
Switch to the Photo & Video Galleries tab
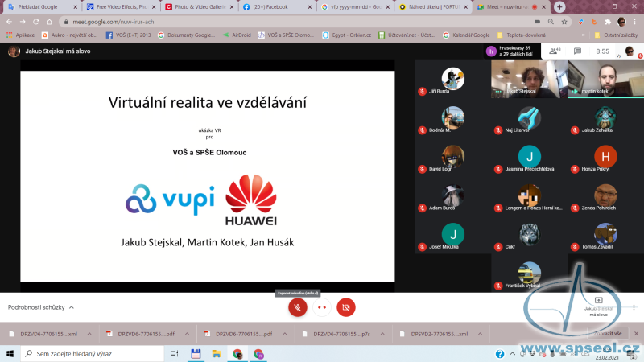point(200,7)
